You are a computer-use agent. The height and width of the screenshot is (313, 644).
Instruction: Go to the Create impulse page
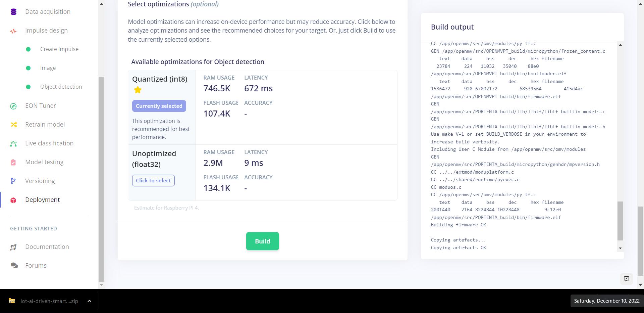[59, 49]
